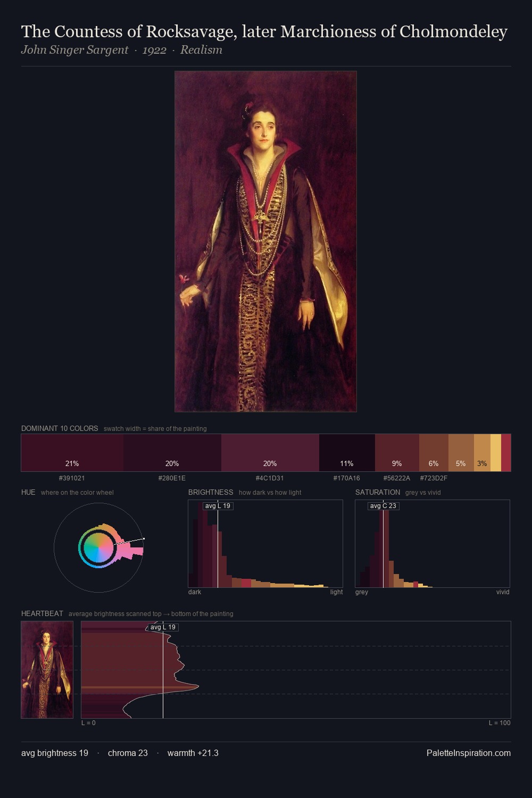Select the #4C1D31 swatch showing 20%
Screen dimensions: 532x798
tap(270, 453)
